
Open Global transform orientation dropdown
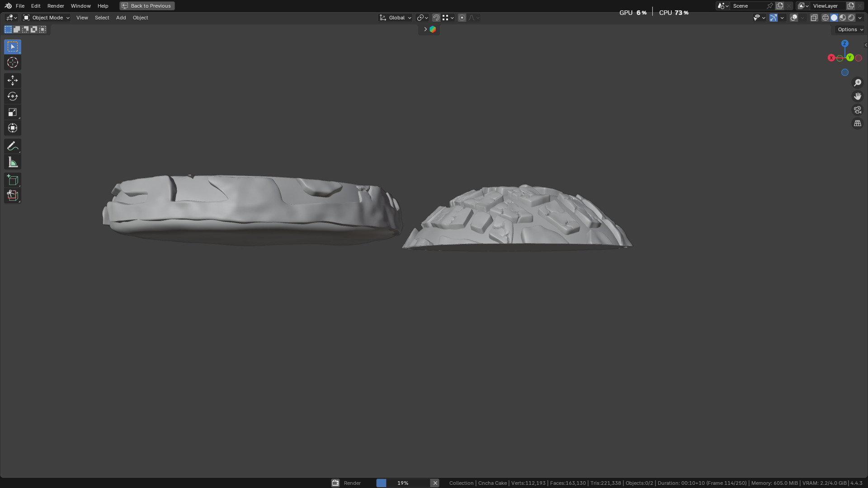pos(396,18)
